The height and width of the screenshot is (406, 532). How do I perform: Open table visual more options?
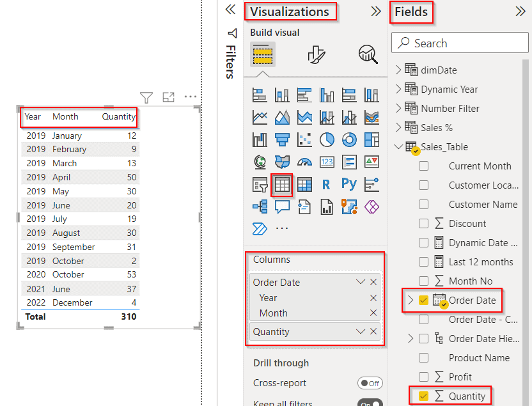191,97
